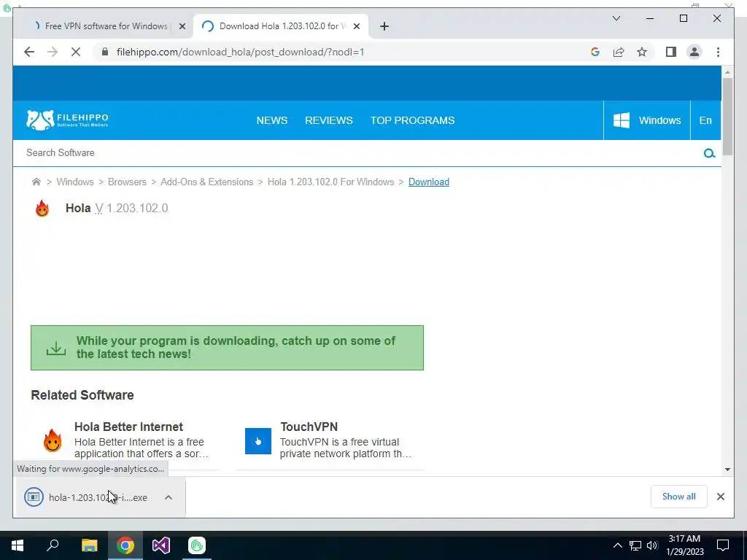Open Visual Studio from taskbar
This screenshot has height=560, width=747.
[161, 545]
